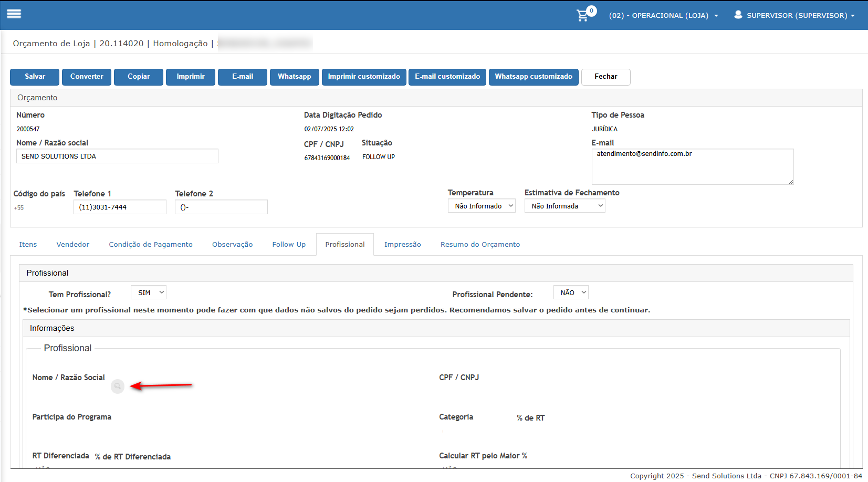Click the Imprimir customizado button

click(x=364, y=77)
